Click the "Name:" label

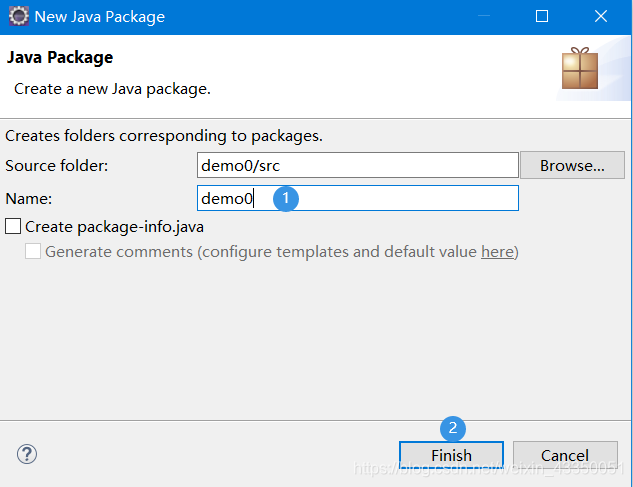29,198
